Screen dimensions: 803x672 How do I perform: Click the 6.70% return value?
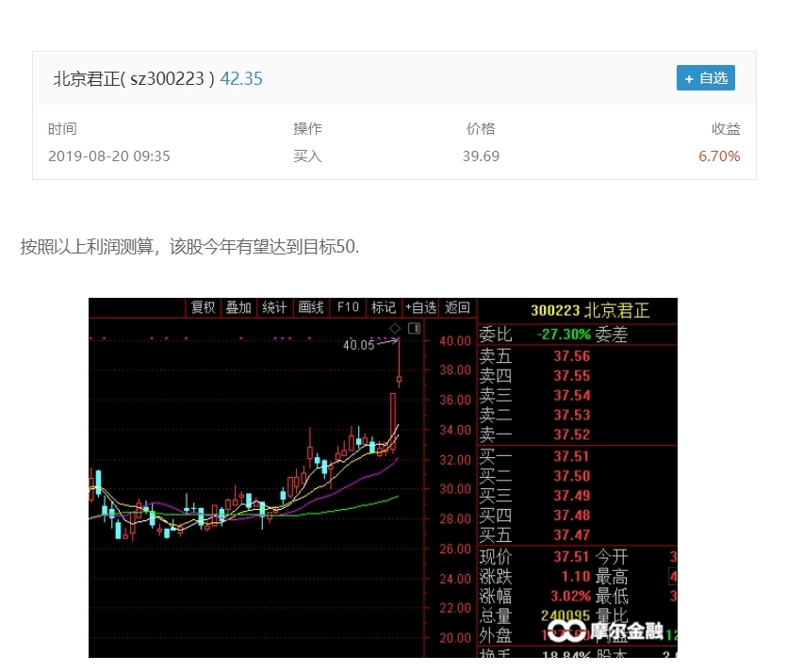[719, 156]
